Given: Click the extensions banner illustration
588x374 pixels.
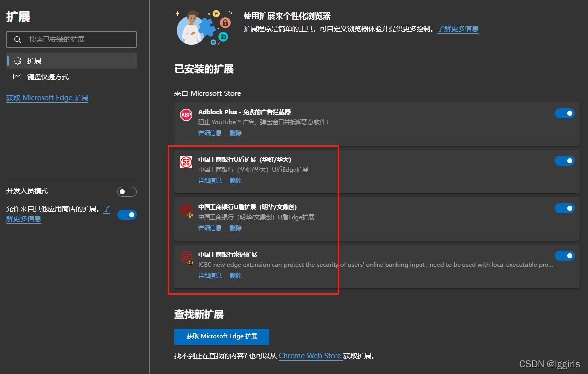Looking at the screenshot, I should (x=205, y=27).
